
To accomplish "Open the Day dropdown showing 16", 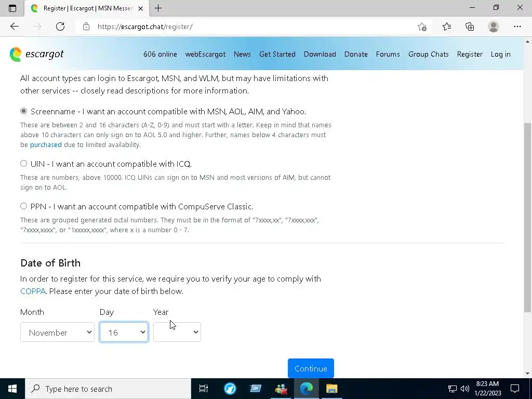I will (x=124, y=332).
